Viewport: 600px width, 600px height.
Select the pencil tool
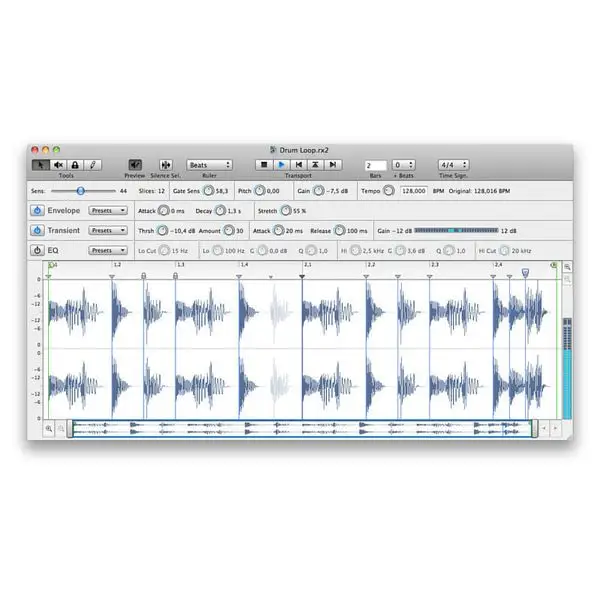coord(92,165)
